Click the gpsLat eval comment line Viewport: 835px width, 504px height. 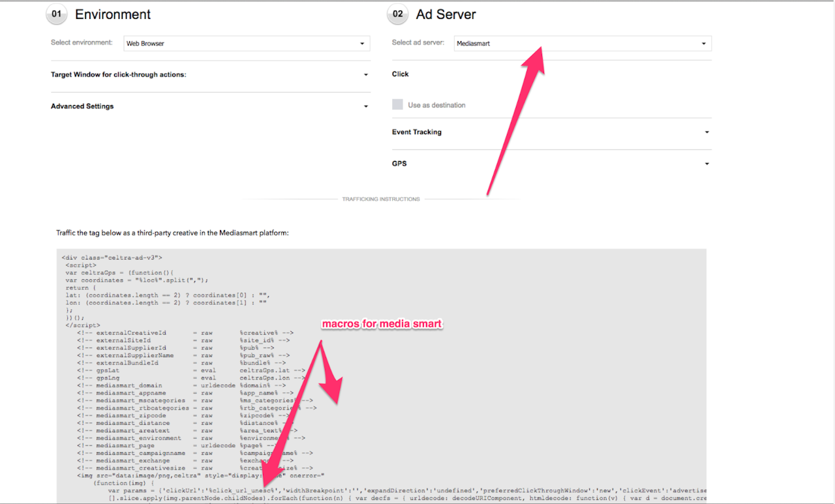click(x=191, y=370)
